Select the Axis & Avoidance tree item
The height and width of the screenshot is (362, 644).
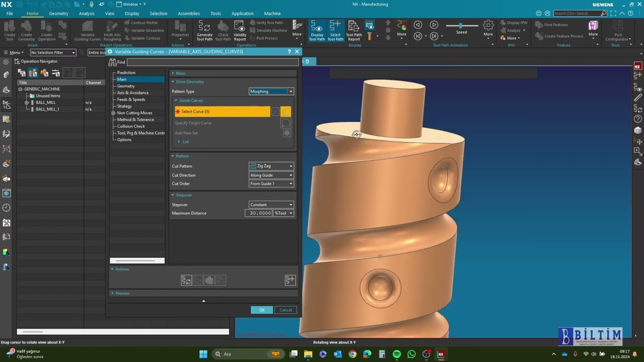click(x=133, y=93)
